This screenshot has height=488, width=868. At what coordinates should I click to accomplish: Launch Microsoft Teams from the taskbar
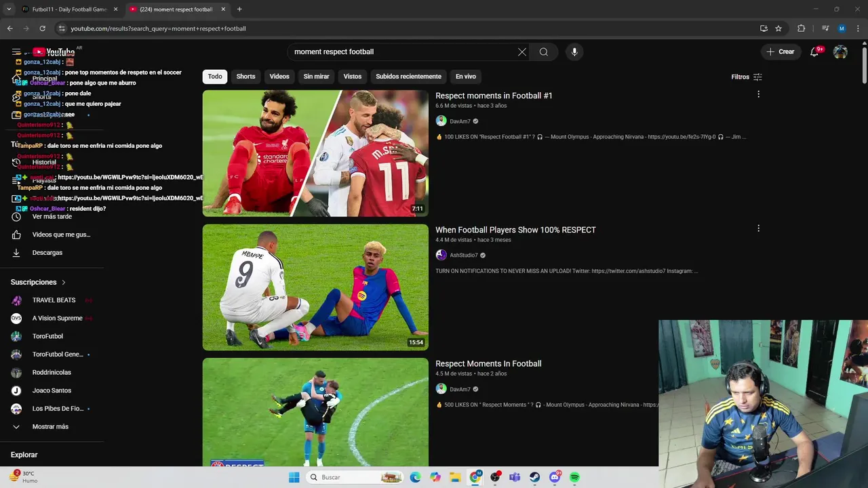tap(515, 477)
